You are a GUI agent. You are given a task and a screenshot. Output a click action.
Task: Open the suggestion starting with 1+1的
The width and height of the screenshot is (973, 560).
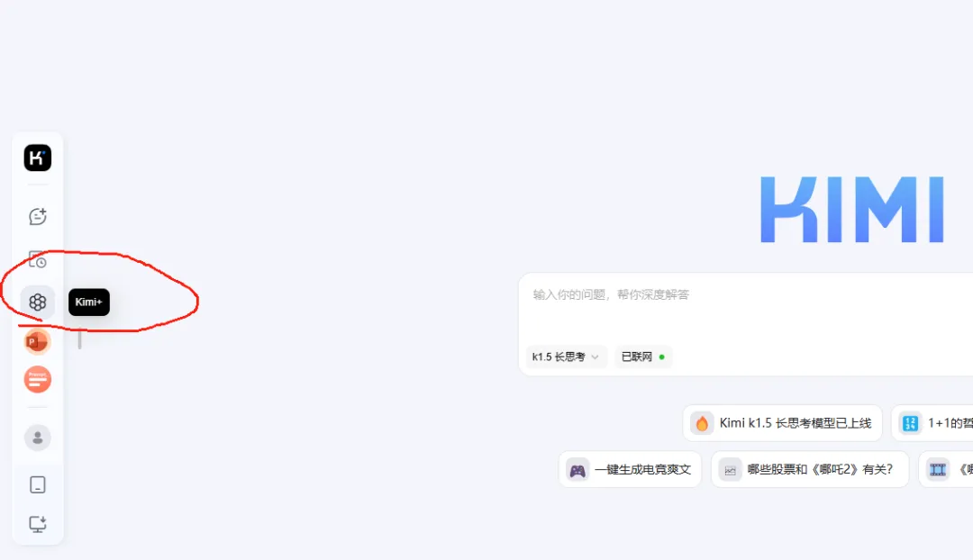(932, 423)
